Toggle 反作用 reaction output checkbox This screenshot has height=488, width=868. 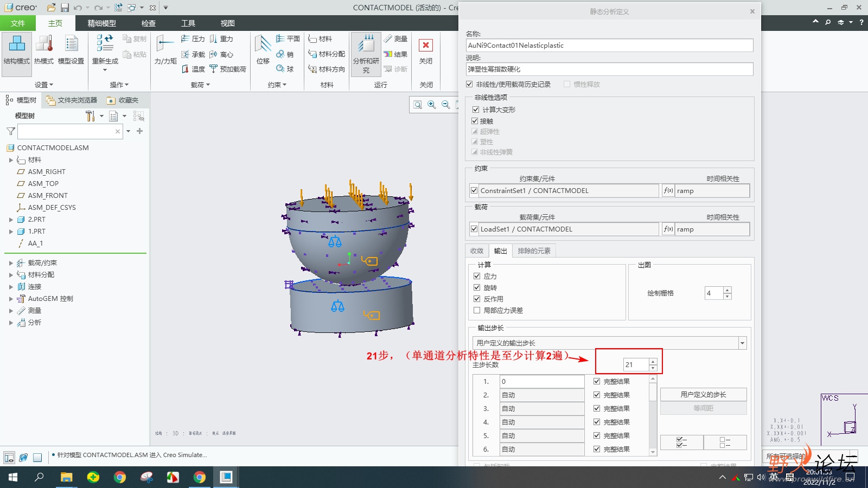coord(477,299)
